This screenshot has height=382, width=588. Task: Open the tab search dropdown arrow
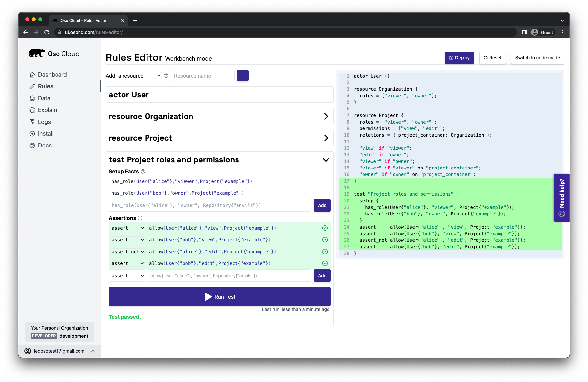click(562, 21)
